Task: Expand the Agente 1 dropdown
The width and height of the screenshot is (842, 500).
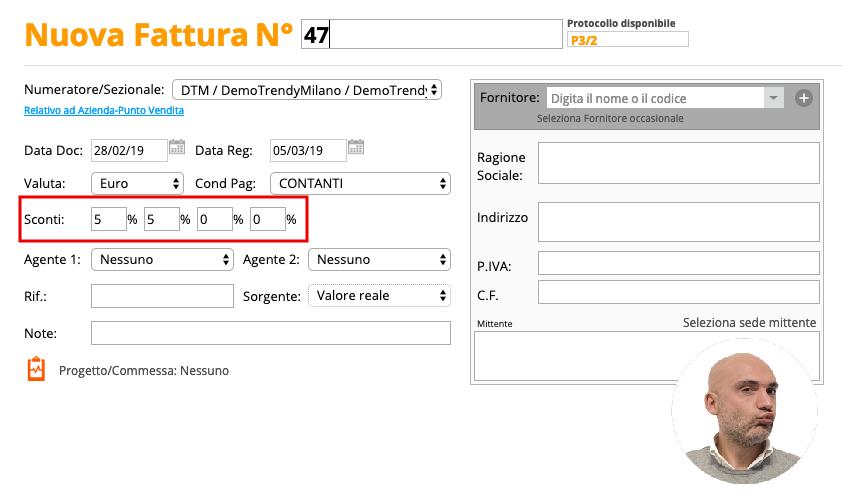Action: (161, 259)
